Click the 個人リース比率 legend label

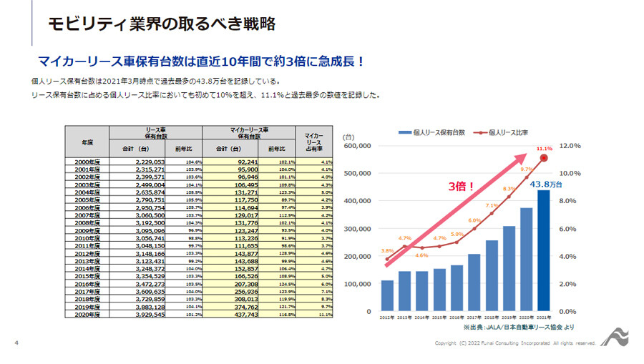tap(509, 132)
